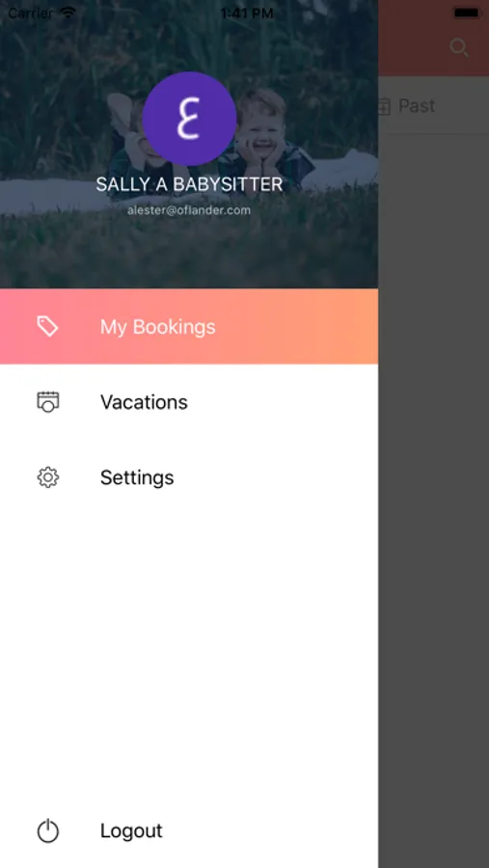Image resolution: width=489 pixels, height=868 pixels.
Task: Click the gear icon beside Settings
Action: pos(47,477)
